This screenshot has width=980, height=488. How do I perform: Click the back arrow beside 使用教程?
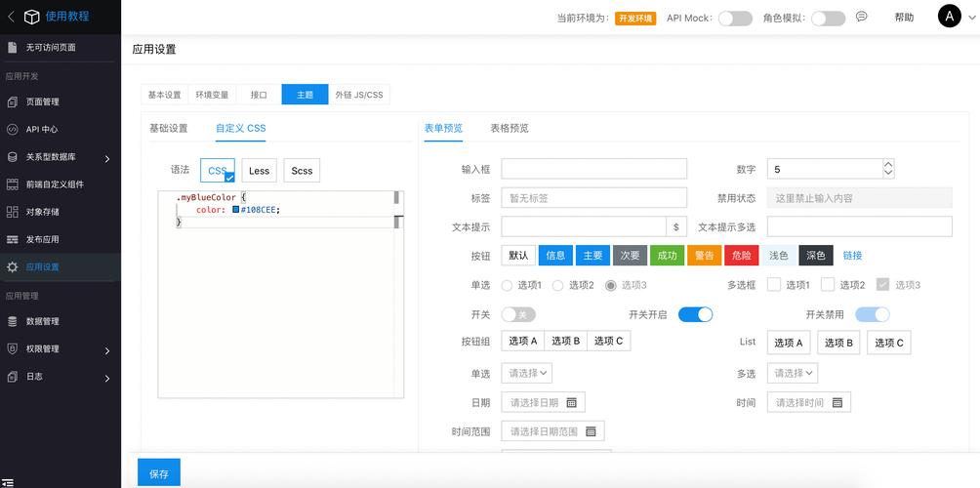[x=12, y=17]
